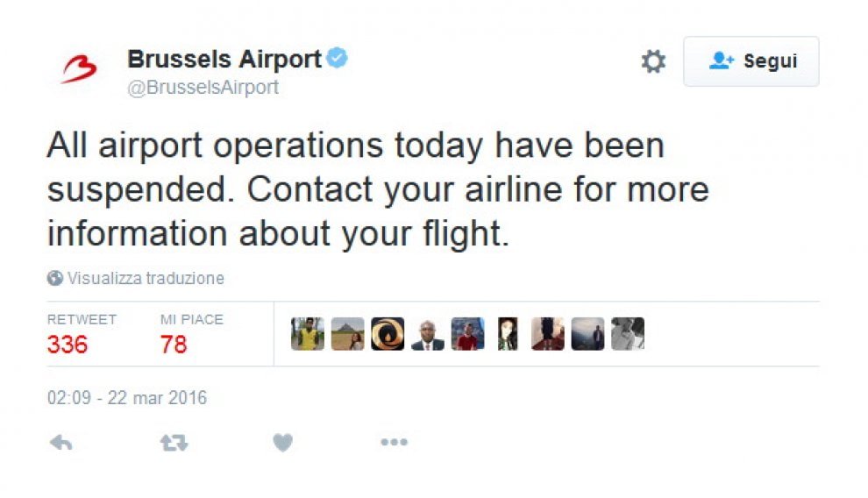
Task: Like the tweet with heart icon
Action: 283,443
